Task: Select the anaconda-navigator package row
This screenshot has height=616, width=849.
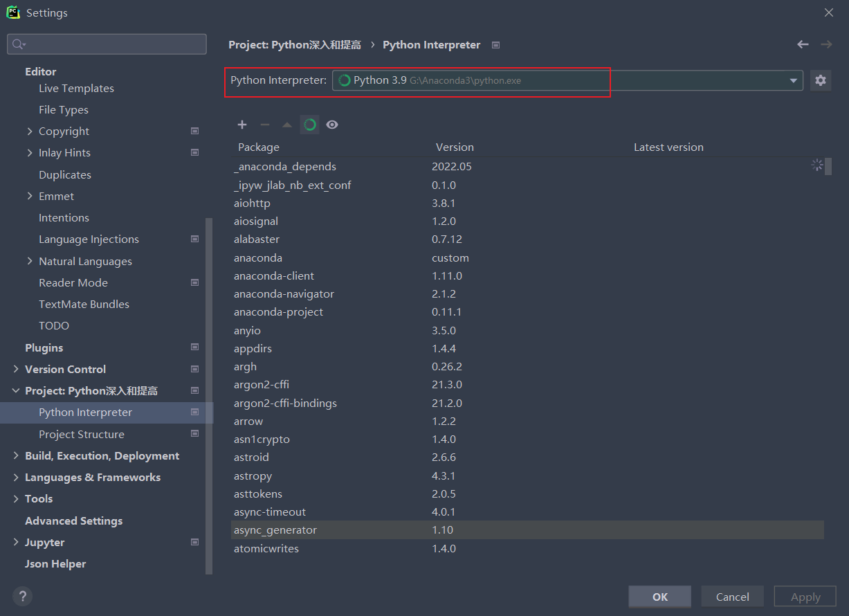Action: [x=527, y=294]
